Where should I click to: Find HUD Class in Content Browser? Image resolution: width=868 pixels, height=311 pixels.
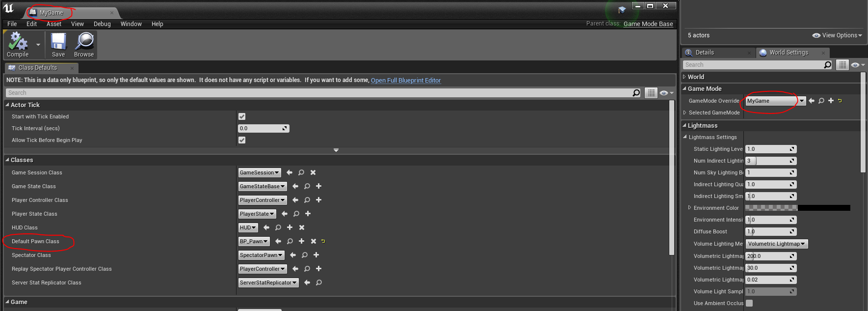(278, 227)
